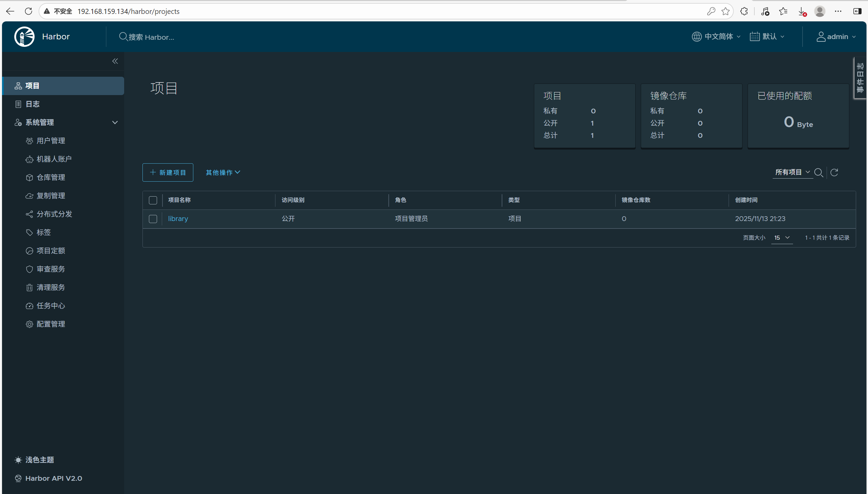The width and height of the screenshot is (868, 494).
Task: Open page size 15 dropdown
Action: click(x=782, y=238)
